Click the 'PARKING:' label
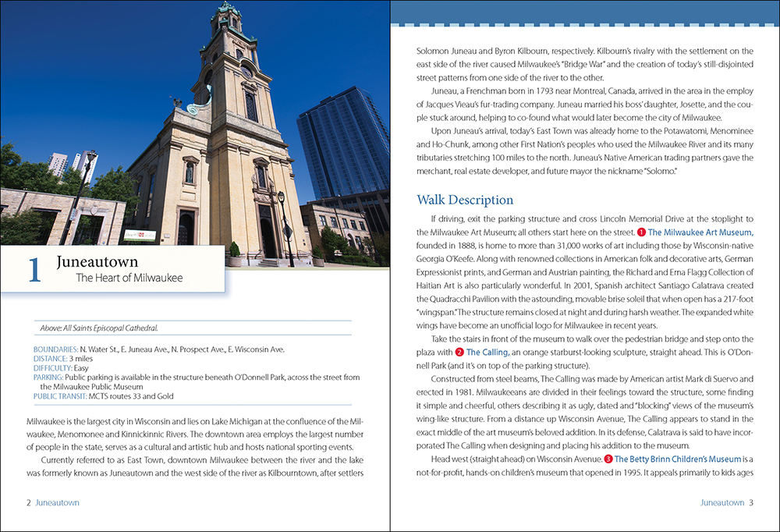780x532 pixels. click(x=48, y=378)
